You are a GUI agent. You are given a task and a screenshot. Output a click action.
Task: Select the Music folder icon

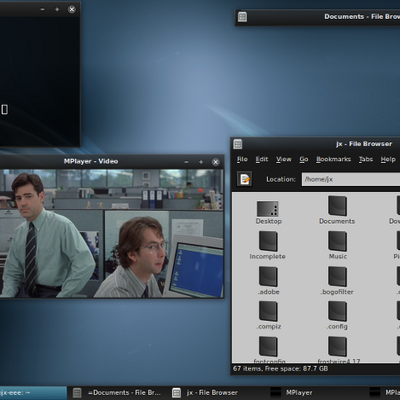[x=337, y=241]
